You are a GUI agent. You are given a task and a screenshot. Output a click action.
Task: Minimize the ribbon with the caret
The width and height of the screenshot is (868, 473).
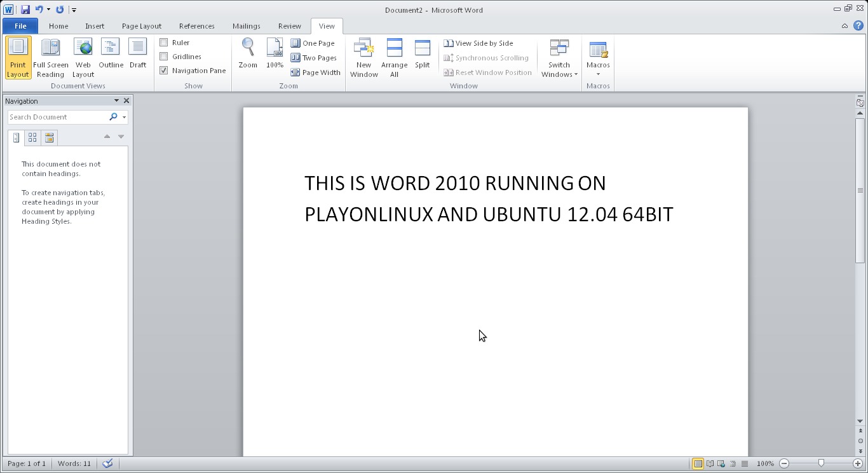844,26
